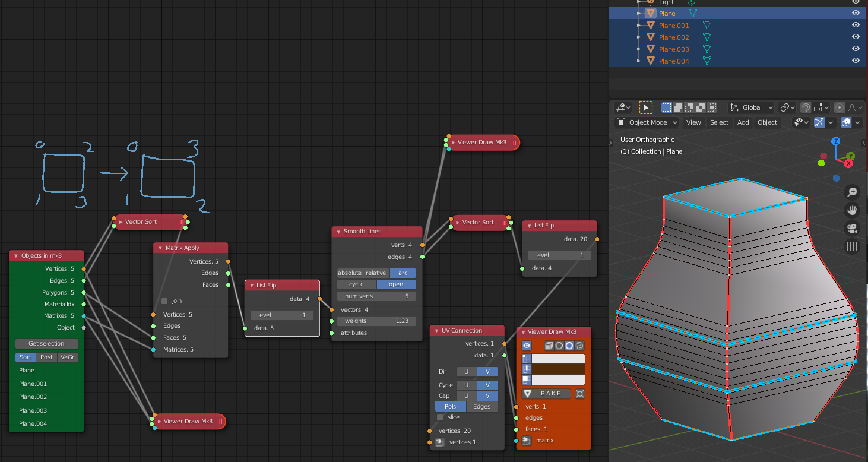This screenshot has width=868, height=462.
Task: Hide Plane in outliner via eye
Action: pyautogui.click(x=856, y=13)
